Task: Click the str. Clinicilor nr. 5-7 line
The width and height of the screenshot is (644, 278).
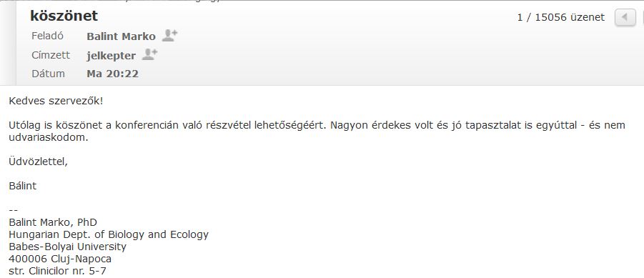Action: [x=57, y=271]
